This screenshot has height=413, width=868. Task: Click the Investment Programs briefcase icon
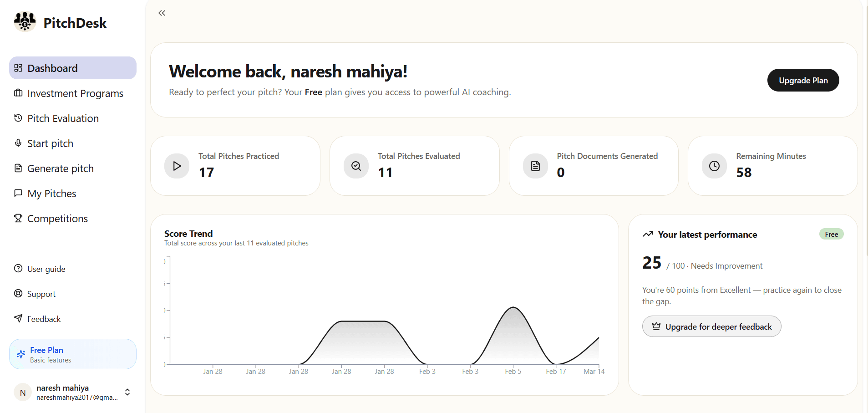(18, 93)
